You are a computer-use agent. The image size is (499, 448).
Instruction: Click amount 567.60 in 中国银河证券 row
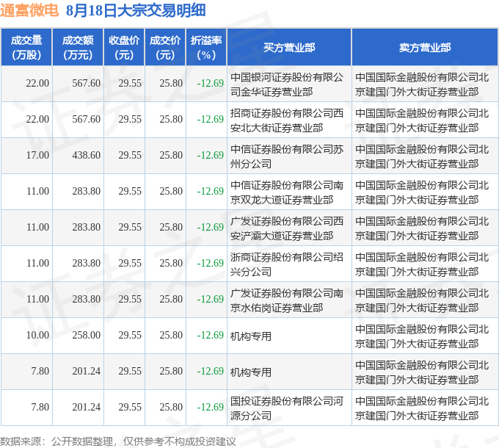point(87,83)
